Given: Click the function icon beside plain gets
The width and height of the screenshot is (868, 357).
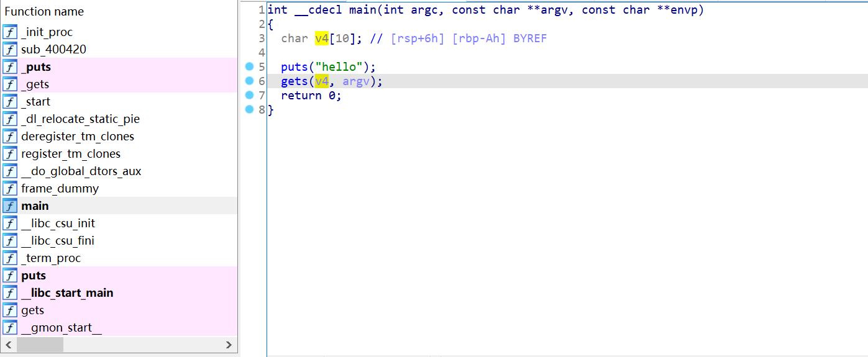Looking at the screenshot, I should point(10,310).
